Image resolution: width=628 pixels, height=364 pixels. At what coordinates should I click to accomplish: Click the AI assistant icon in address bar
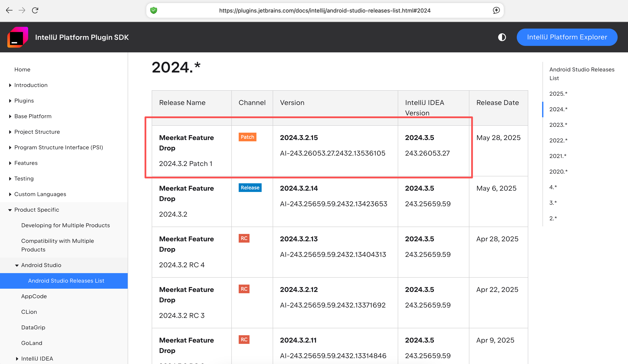pyautogui.click(x=496, y=10)
